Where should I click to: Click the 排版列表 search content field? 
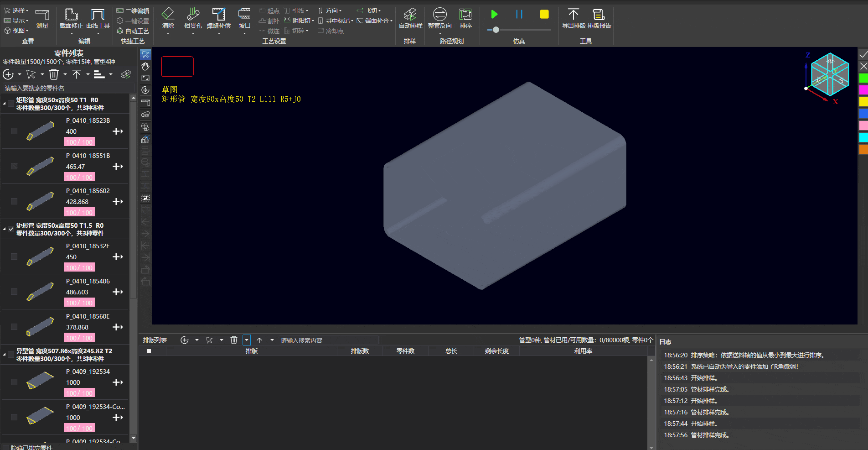328,340
